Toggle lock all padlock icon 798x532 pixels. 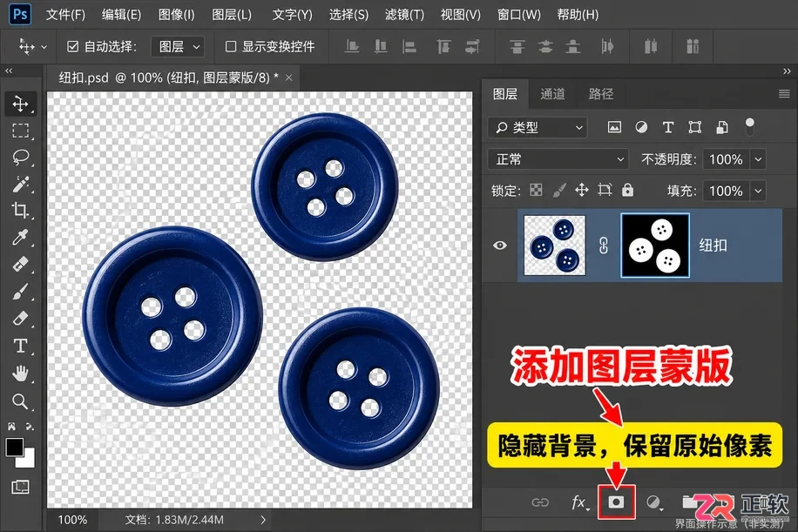[627, 190]
